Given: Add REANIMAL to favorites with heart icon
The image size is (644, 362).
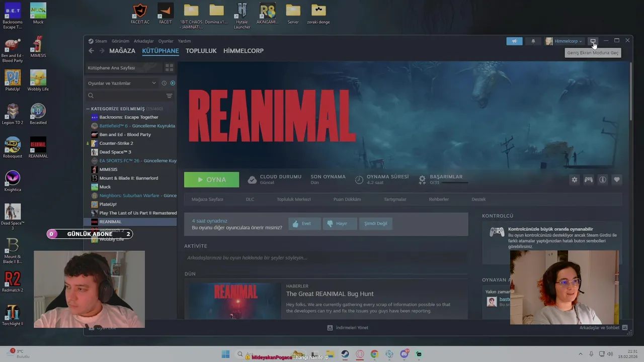Looking at the screenshot, I should pyautogui.click(x=617, y=179).
